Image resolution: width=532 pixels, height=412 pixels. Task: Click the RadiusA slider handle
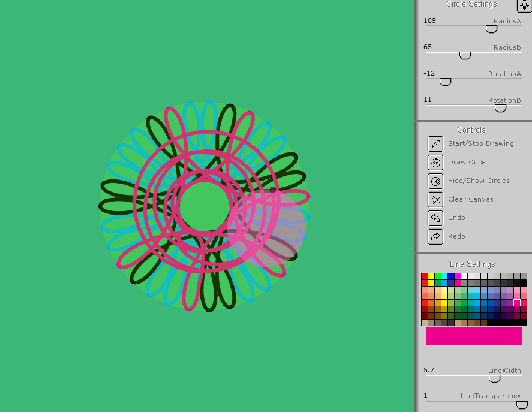point(491,29)
